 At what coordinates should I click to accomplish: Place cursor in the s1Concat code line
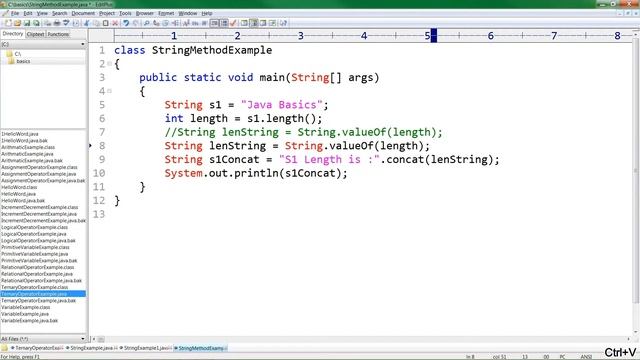(332, 160)
